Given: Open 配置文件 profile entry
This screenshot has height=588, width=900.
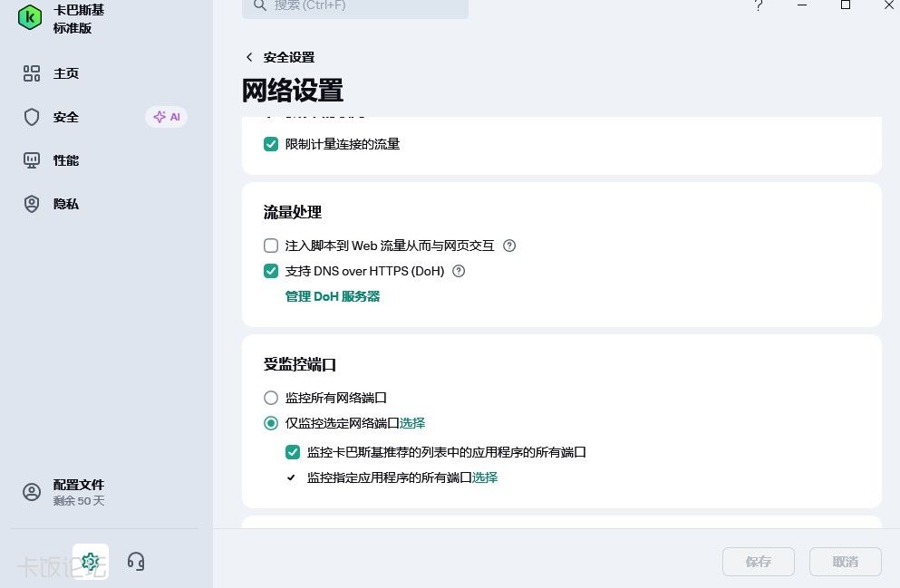Looking at the screenshot, I should click(x=79, y=492).
